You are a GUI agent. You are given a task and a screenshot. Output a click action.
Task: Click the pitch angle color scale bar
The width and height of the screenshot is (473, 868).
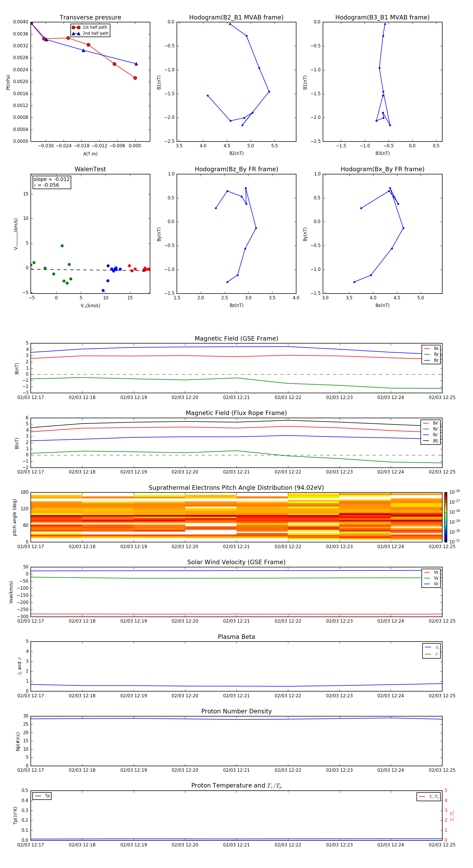click(x=445, y=517)
